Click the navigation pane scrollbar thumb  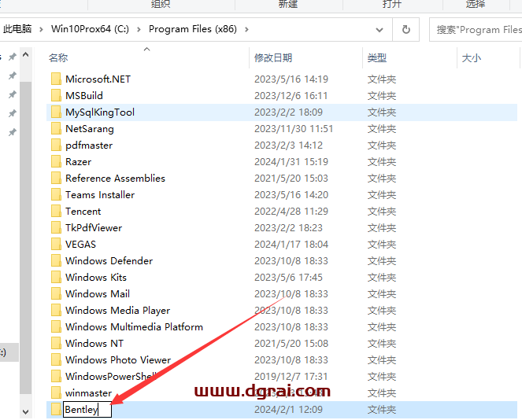coord(26,238)
